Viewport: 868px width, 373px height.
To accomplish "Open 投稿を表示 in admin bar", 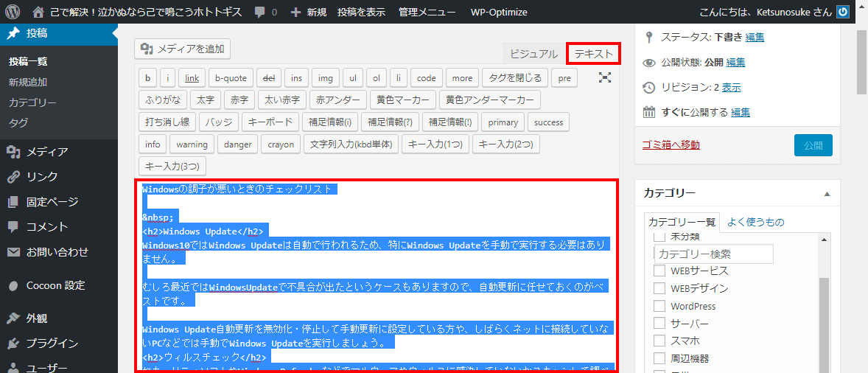I will coord(361,12).
